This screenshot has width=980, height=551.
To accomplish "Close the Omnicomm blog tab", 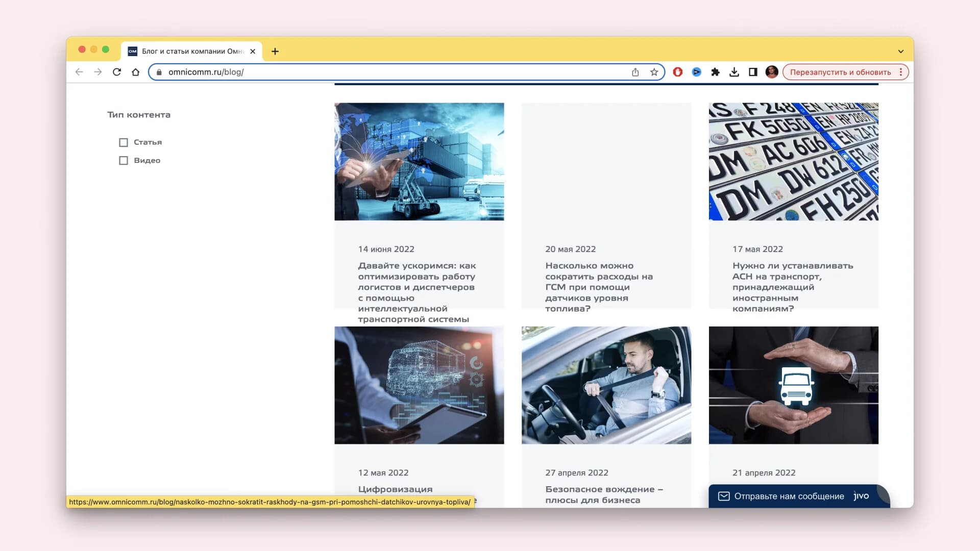I will 253,51.
